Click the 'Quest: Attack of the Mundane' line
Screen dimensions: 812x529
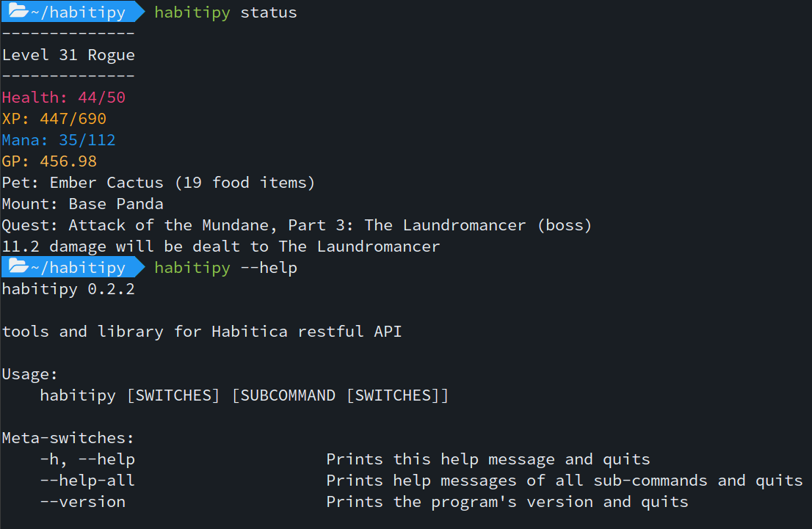coord(297,225)
